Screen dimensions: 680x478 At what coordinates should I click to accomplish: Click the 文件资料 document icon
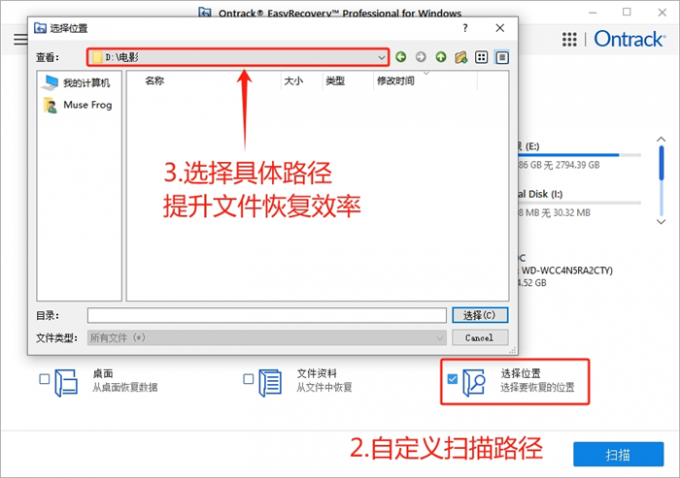click(x=270, y=383)
